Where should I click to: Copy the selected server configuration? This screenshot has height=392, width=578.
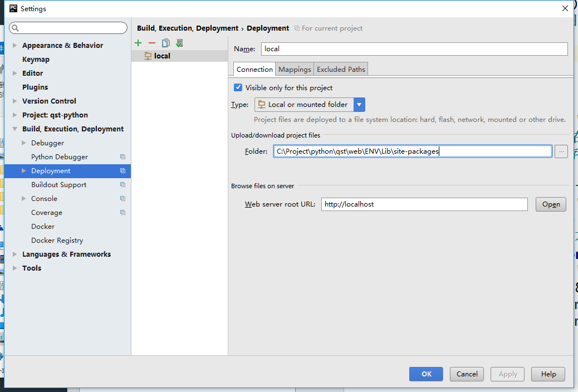coord(166,43)
